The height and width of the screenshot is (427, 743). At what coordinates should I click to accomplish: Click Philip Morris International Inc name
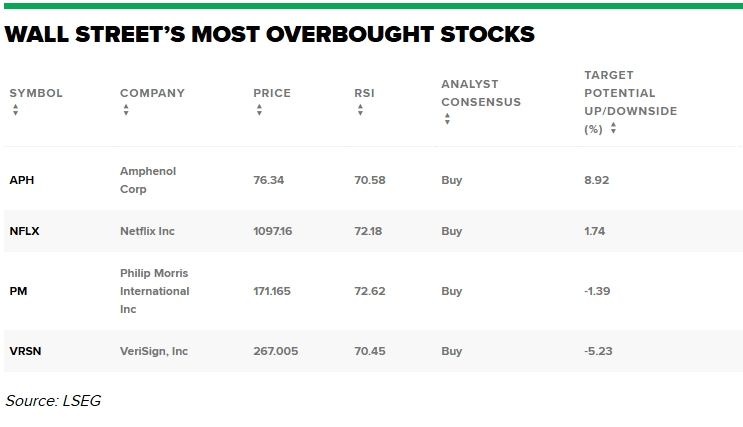(154, 291)
